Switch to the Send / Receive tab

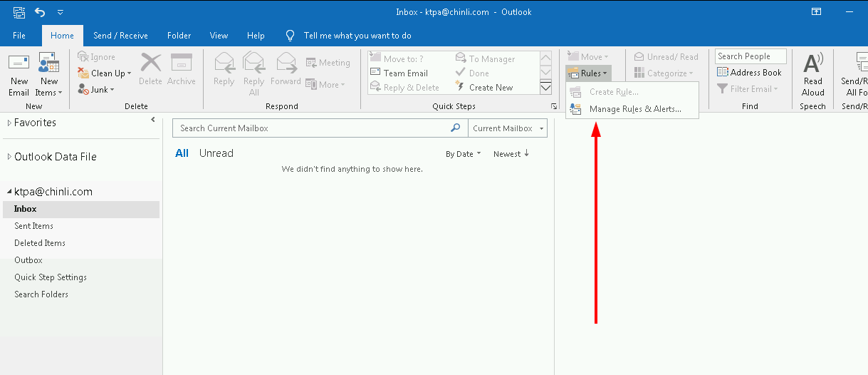tap(121, 36)
